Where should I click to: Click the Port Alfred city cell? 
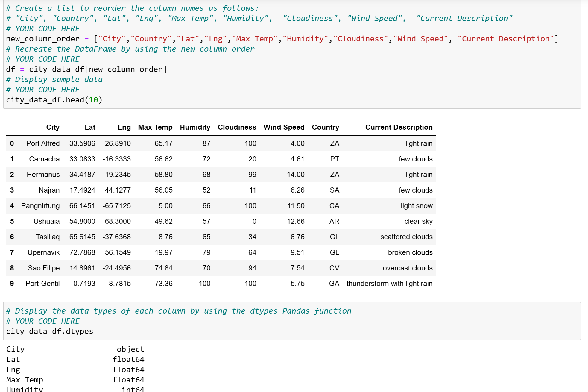coord(43,143)
